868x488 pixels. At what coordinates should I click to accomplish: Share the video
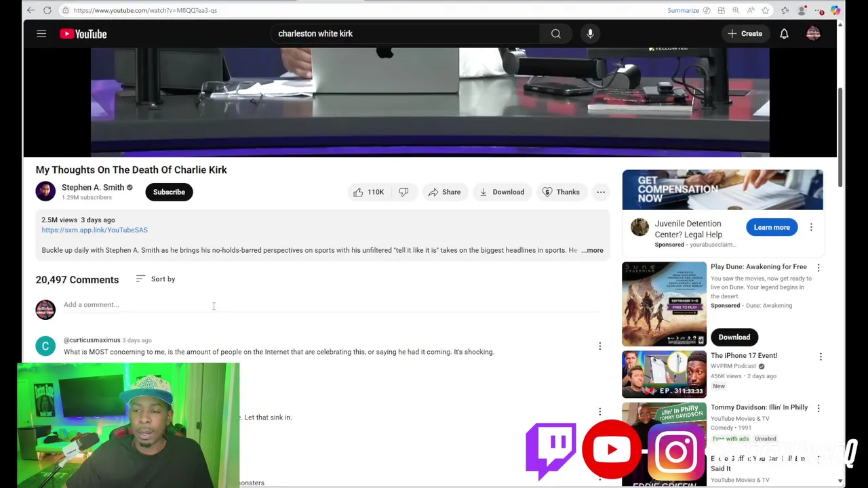pos(444,192)
